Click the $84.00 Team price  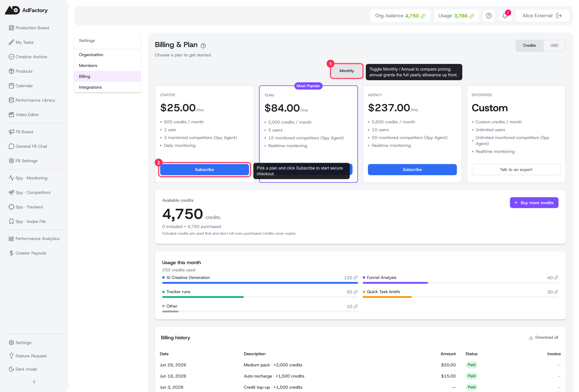(x=282, y=108)
